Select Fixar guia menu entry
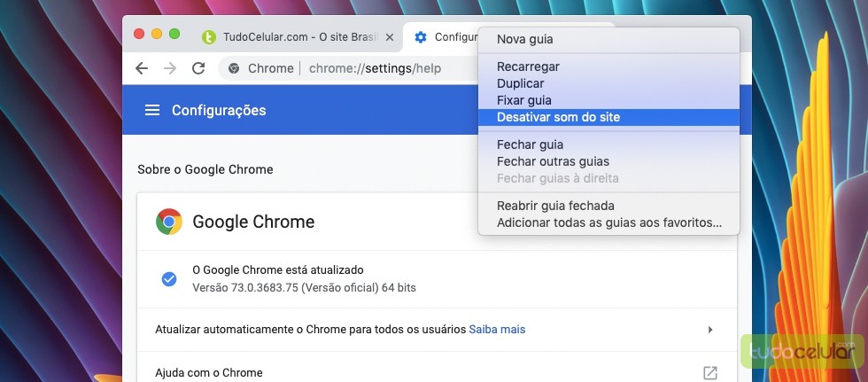Viewport: 868px width, 382px height. click(609, 100)
